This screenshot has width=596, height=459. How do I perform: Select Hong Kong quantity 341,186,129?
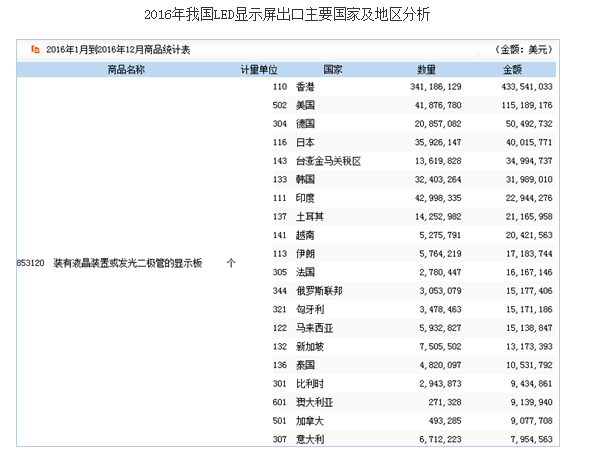click(436, 87)
